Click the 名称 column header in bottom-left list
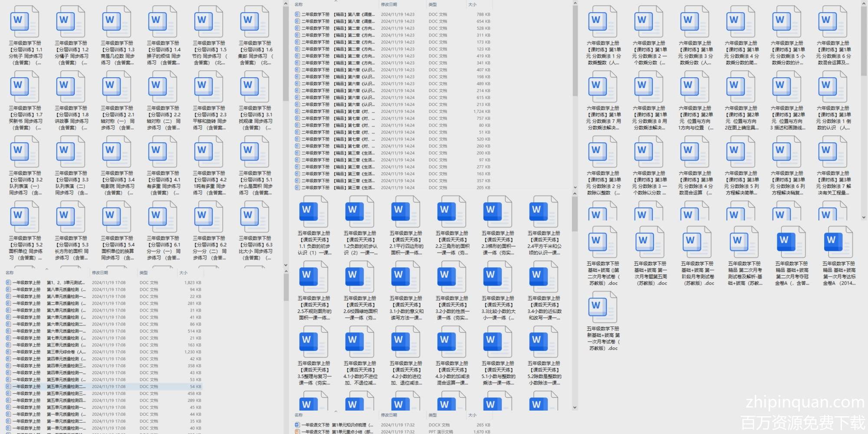 (x=10, y=273)
